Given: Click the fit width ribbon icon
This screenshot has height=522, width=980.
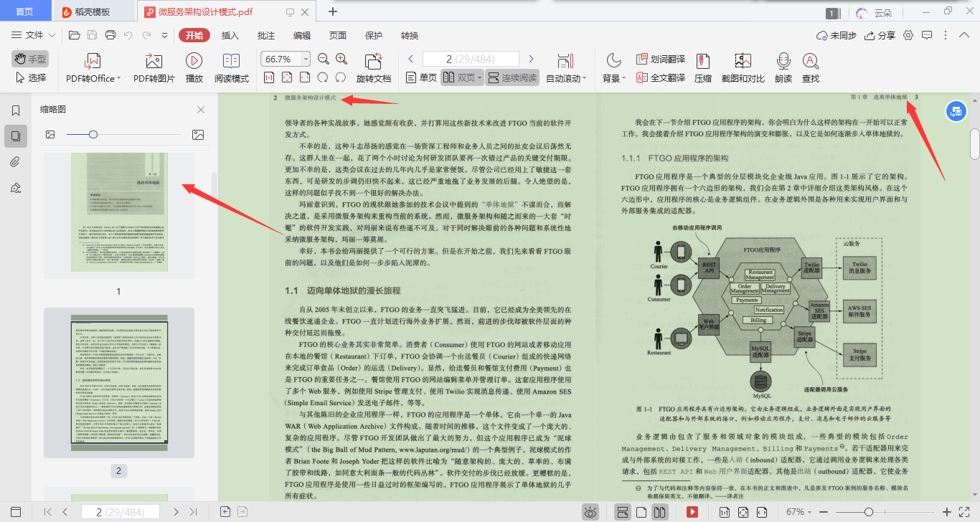Looking at the screenshot, I should 305,77.
